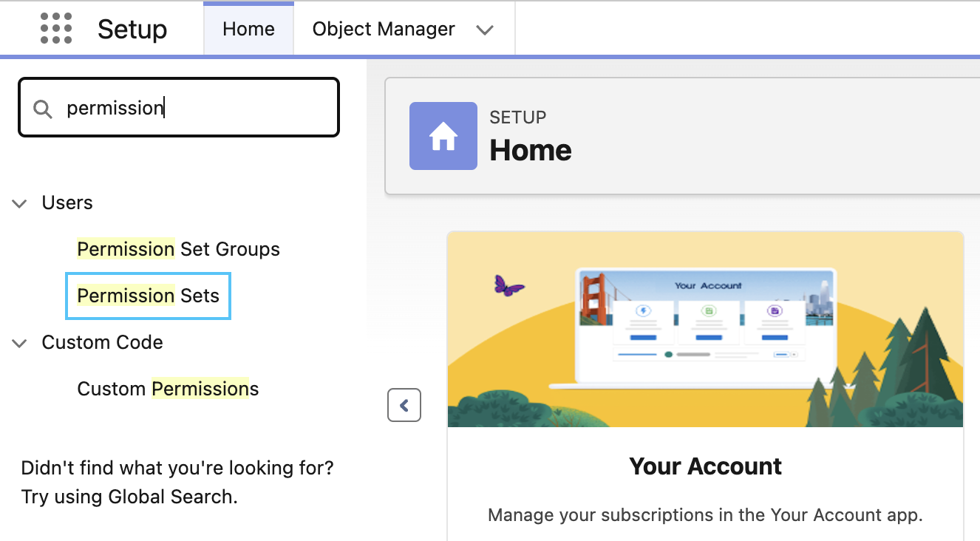Open the Object Manager tab
The image size is (980, 541).
[384, 29]
